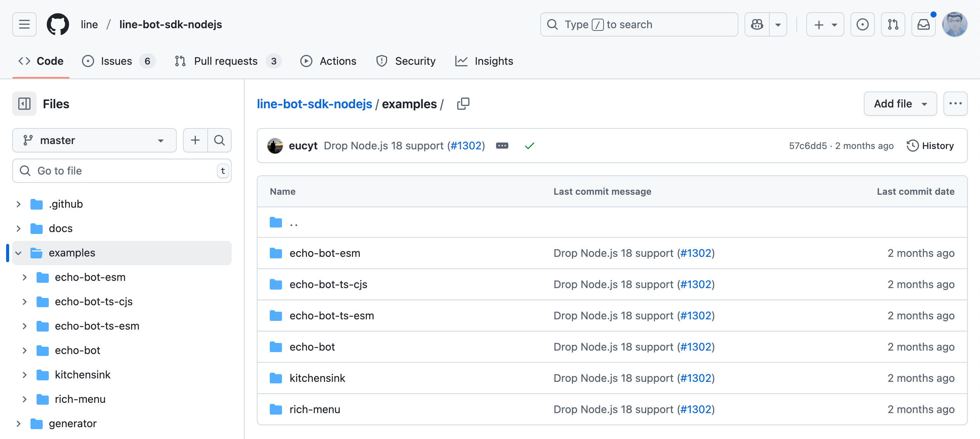The image size is (980, 439).
Task: Expand the kitchensink folder in tree
Action: 24,375
